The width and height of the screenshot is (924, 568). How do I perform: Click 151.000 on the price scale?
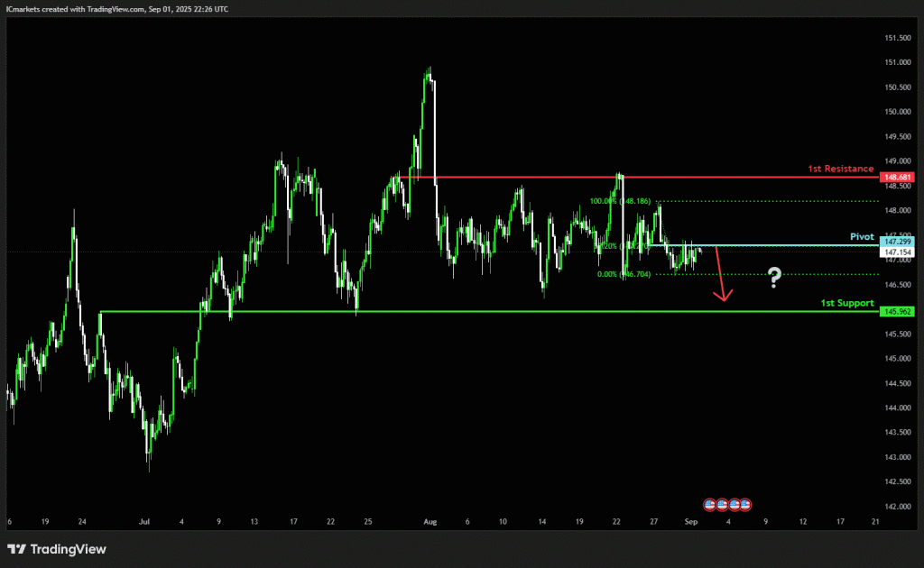(x=898, y=62)
